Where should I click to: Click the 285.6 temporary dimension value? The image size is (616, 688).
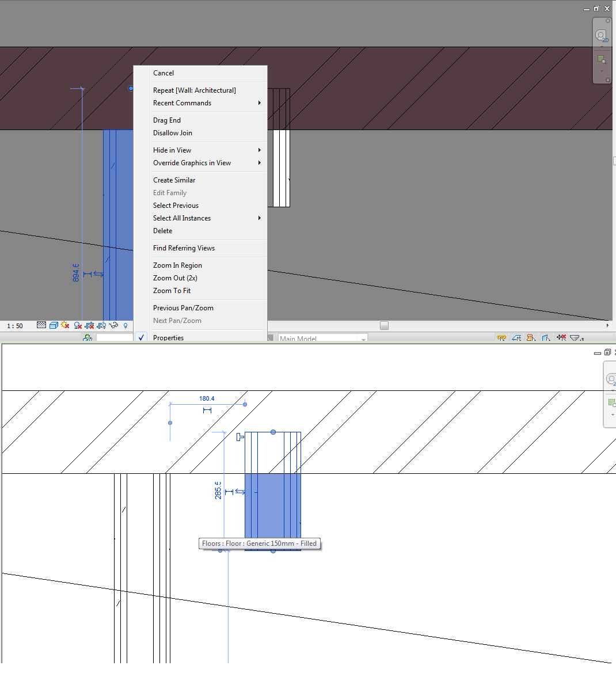[x=218, y=490]
